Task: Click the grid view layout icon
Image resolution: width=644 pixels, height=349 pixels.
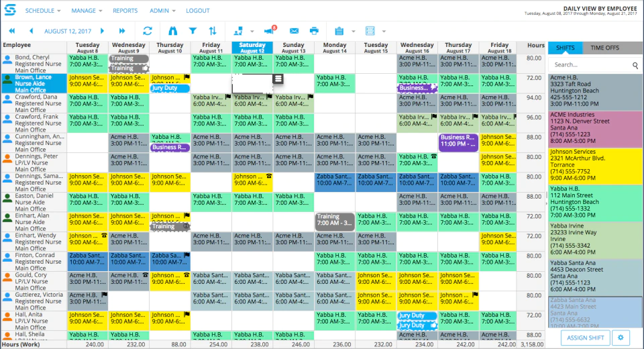Action: (370, 31)
